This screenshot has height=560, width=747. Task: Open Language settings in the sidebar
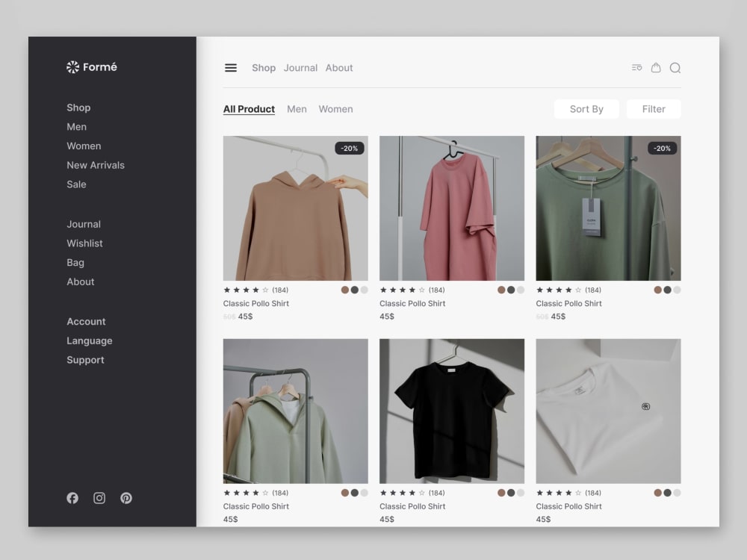click(x=90, y=341)
